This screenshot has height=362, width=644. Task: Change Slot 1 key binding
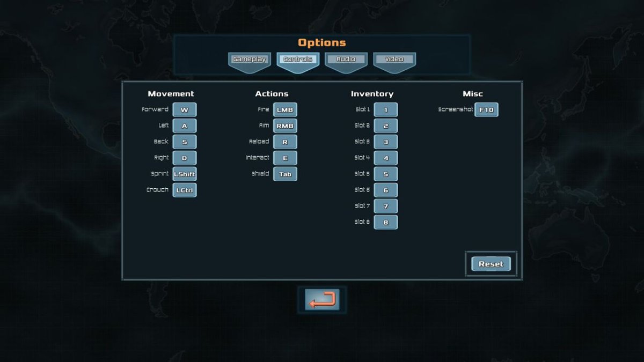(x=386, y=110)
